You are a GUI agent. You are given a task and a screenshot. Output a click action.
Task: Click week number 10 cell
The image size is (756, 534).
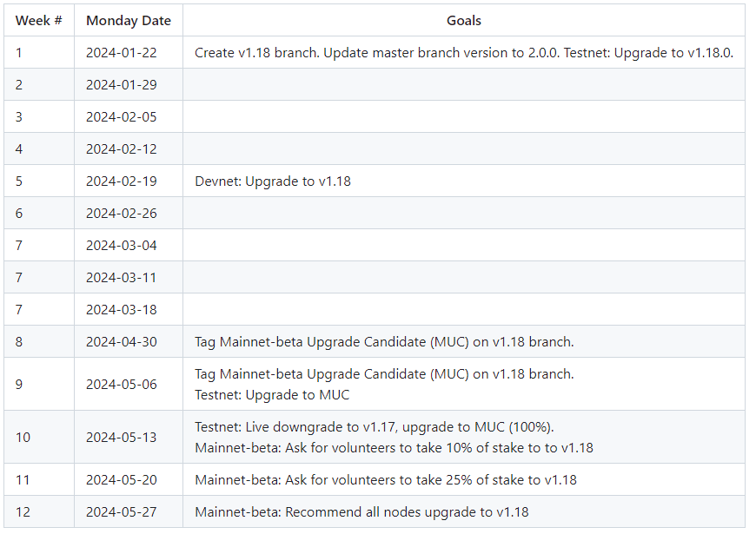tap(23, 437)
